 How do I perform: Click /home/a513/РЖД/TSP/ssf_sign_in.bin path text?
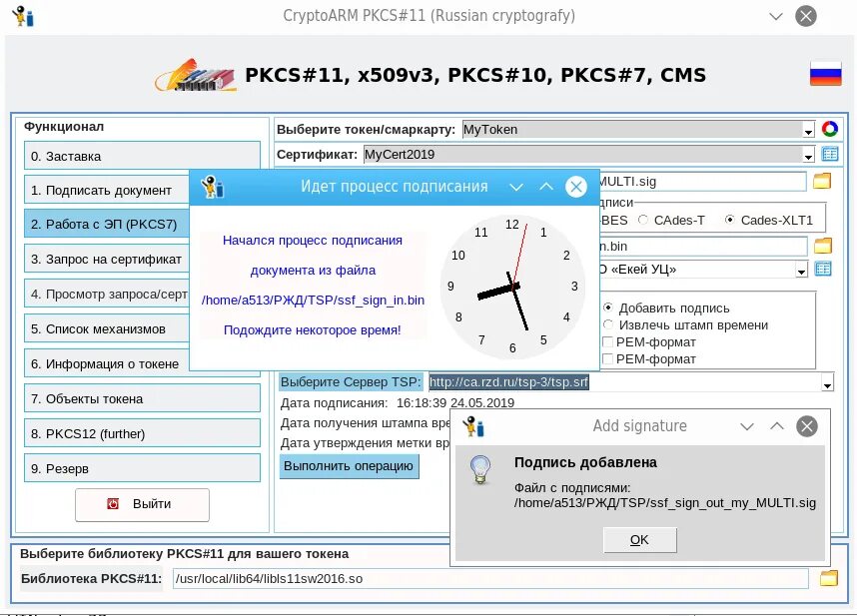click(x=313, y=300)
